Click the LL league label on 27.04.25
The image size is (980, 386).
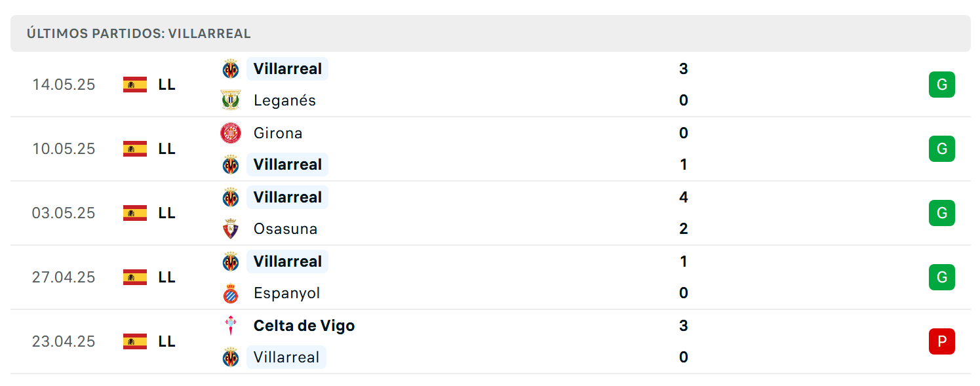(167, 277)
